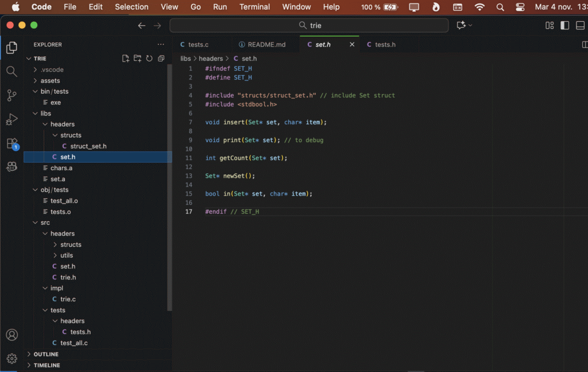The image size is (588, 372).
Task: Click the New File icon in Explorer
Action: (x=126, y=59)
